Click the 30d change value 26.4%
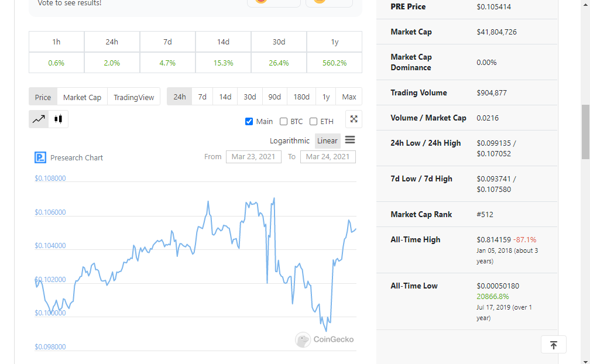This screenshot has height=364, width=590. [279, 63]
